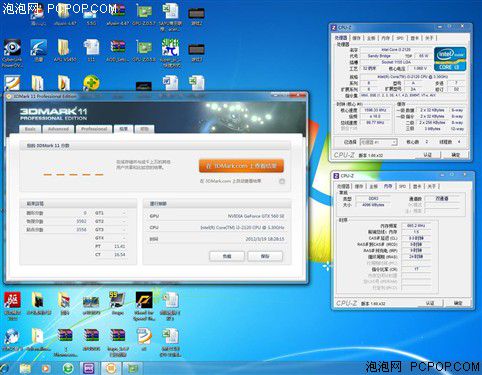Open the GPU-Z 0.5.7 desktop icon
Screen dimensions: 482x375
[x=144, y=15]
